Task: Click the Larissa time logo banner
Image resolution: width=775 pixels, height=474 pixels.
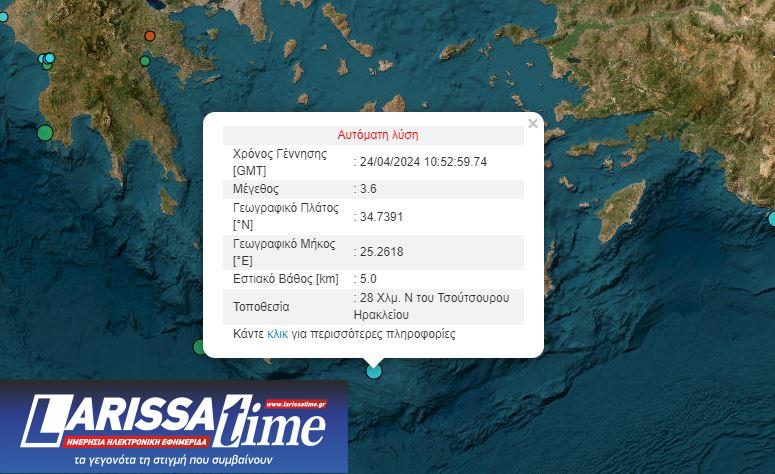Action: tap(174, 427)
